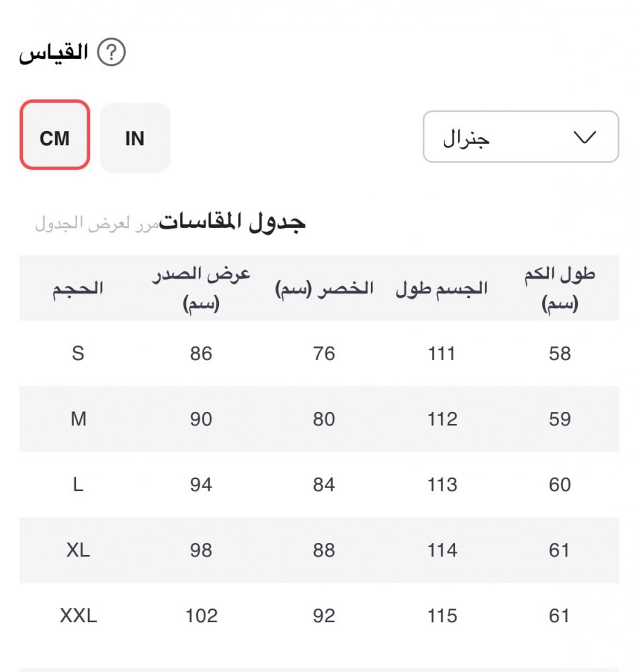Click the size guide help question-mark icon

pos(112,53)
